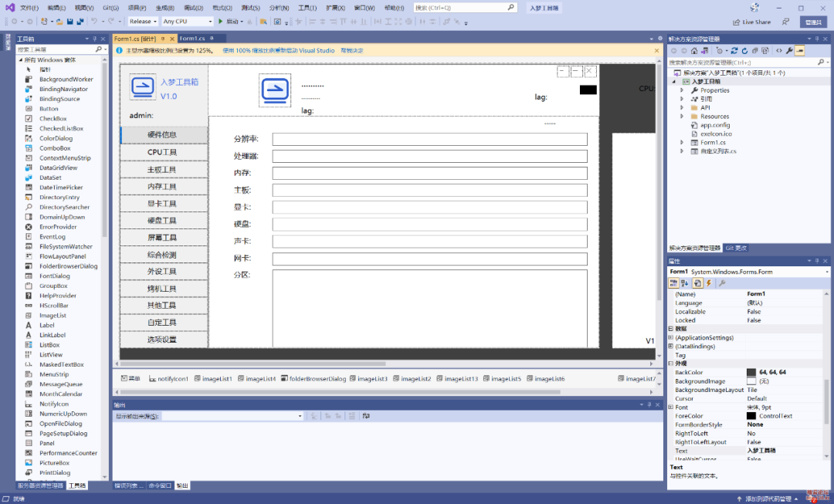
Task: Expand the Font property node
Action: [x=670, y=407]
